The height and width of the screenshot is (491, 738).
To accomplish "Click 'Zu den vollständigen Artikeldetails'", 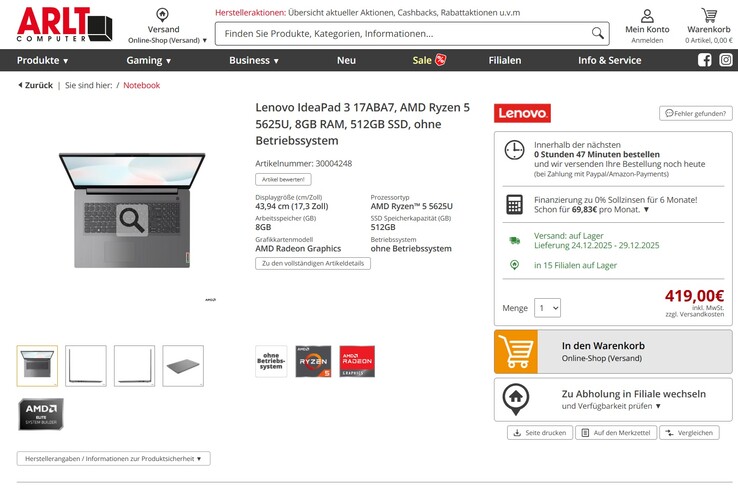I will click(x=313, y=263).
